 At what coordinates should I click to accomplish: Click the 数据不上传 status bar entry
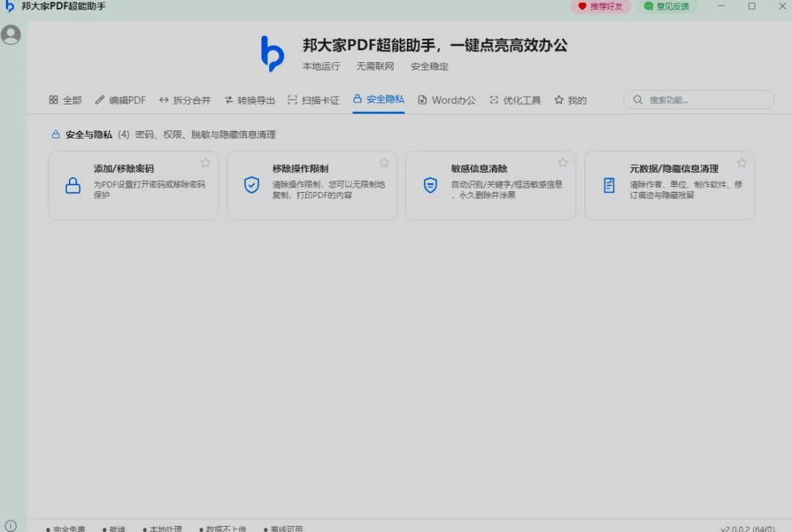[223, 528]
